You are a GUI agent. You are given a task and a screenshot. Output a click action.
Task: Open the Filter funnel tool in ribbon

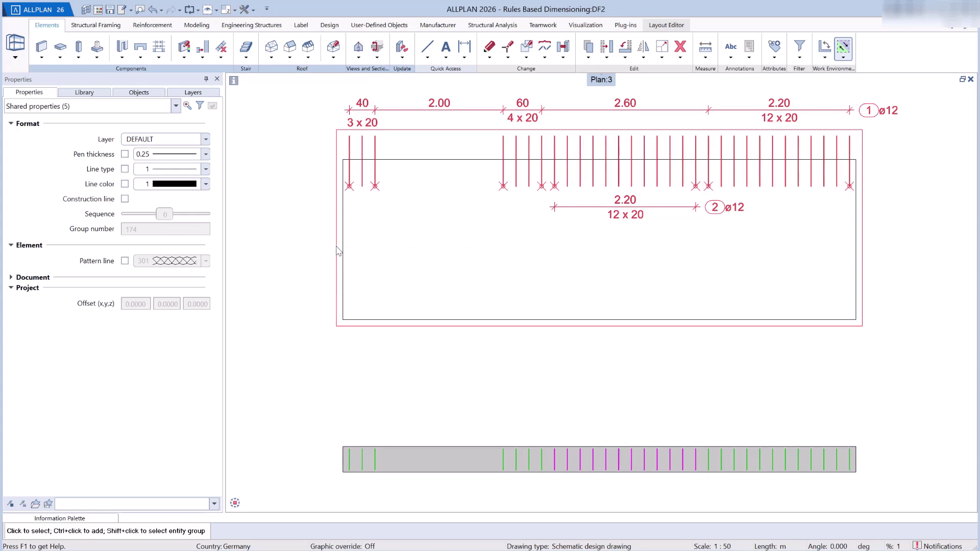799,46
